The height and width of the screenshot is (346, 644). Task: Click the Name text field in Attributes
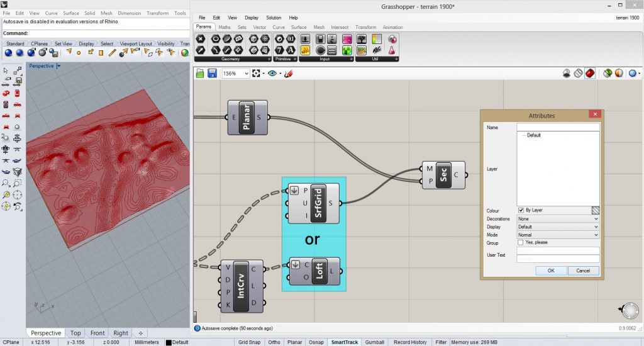558,127
